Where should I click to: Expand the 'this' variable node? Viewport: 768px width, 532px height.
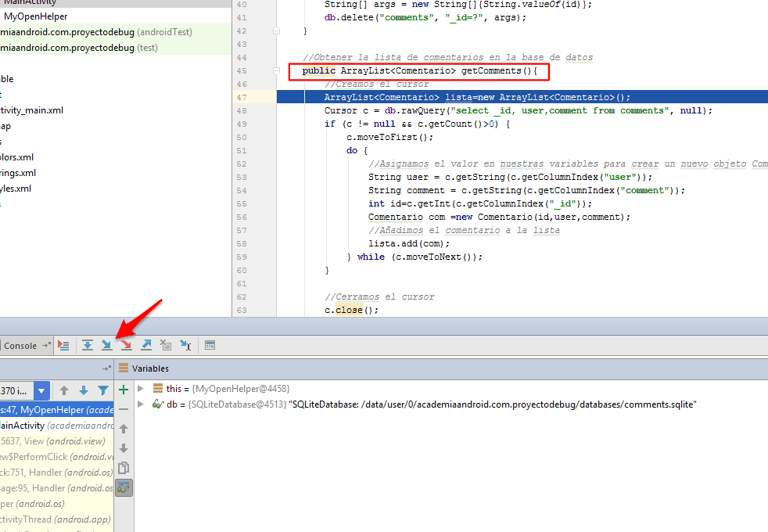pos(141,389)
